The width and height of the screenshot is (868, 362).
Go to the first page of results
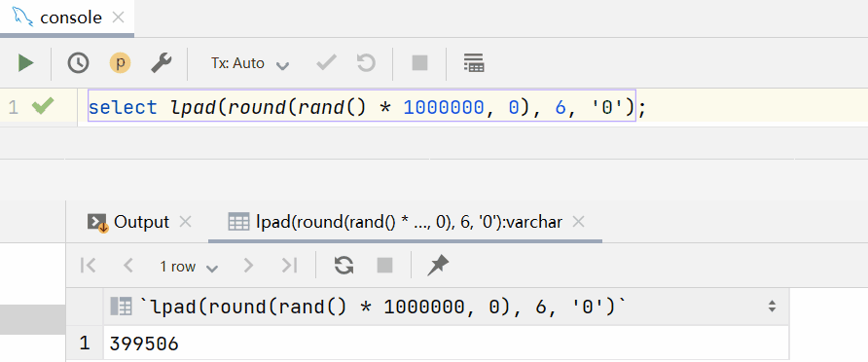click(x=88, y=267)
